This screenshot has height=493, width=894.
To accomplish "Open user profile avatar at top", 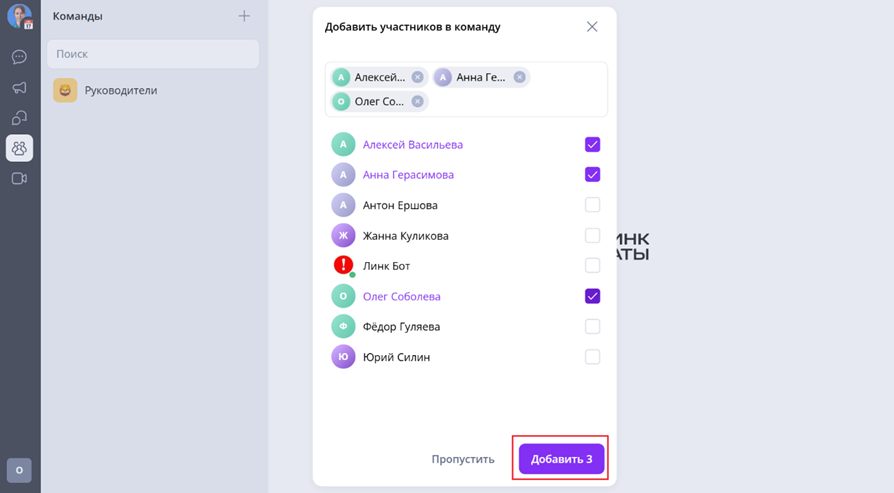I will [x=19, y=16].
